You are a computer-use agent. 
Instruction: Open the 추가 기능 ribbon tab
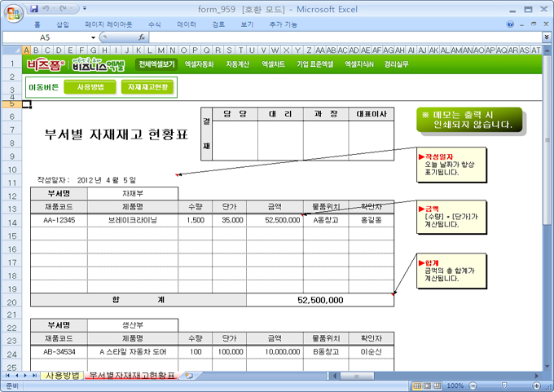pos(283,24)
